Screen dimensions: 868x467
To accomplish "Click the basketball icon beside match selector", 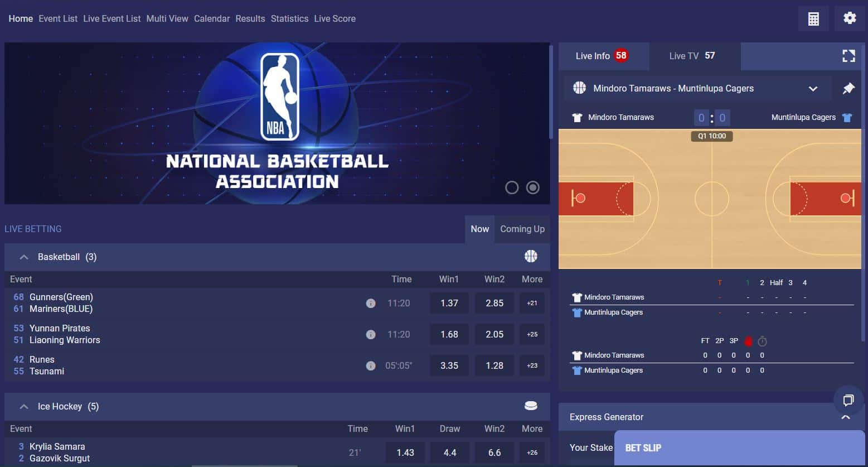I will (x=579, y=88).
